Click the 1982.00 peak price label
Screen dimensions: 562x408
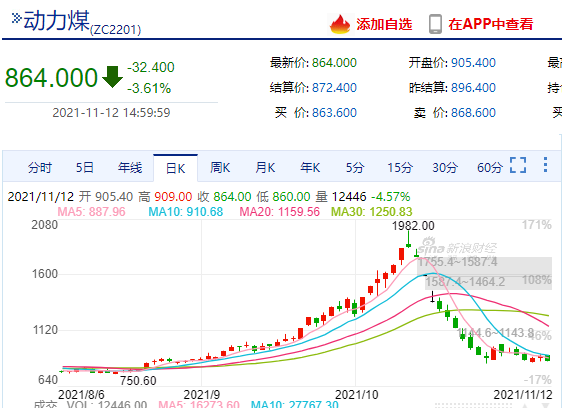[413, 226]
